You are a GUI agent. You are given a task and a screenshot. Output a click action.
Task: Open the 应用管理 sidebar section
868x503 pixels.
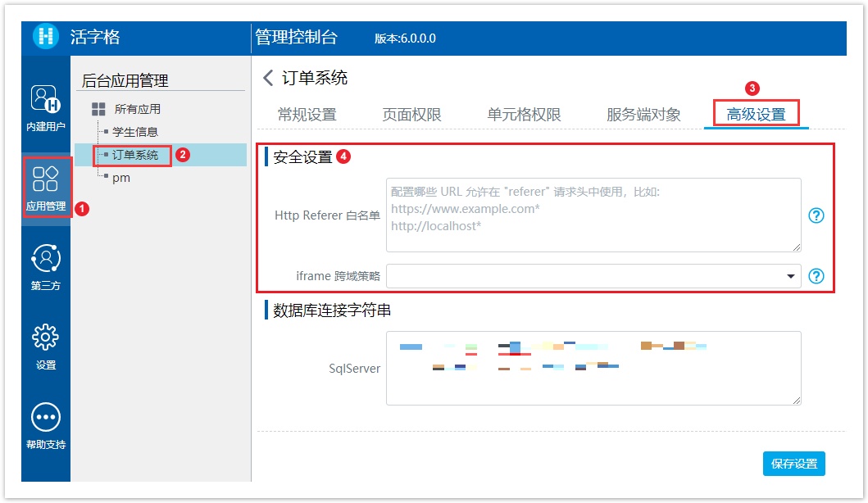click(46, 188)
